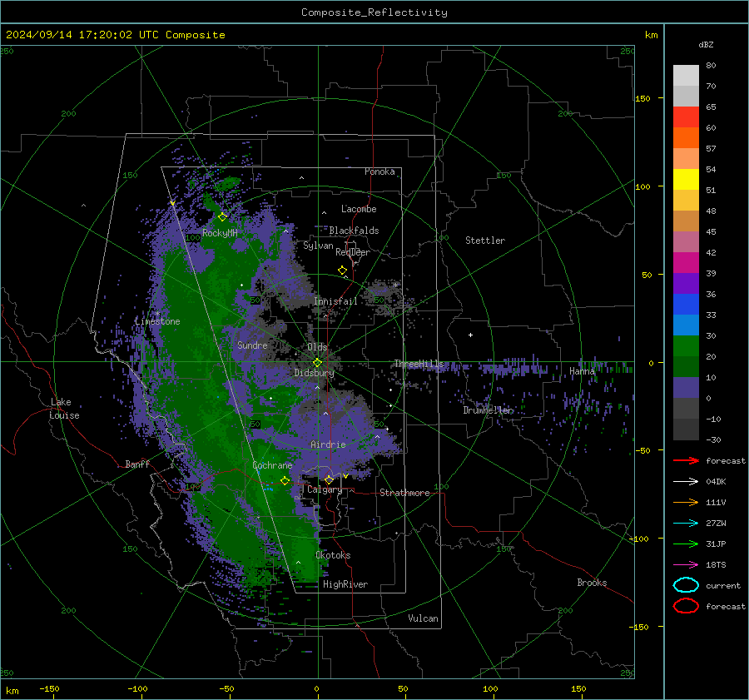The width and height of the screenshot is (749, 700).
Task: Click the magenta 18TS arrow legend icon
Action: coord(686,565)
